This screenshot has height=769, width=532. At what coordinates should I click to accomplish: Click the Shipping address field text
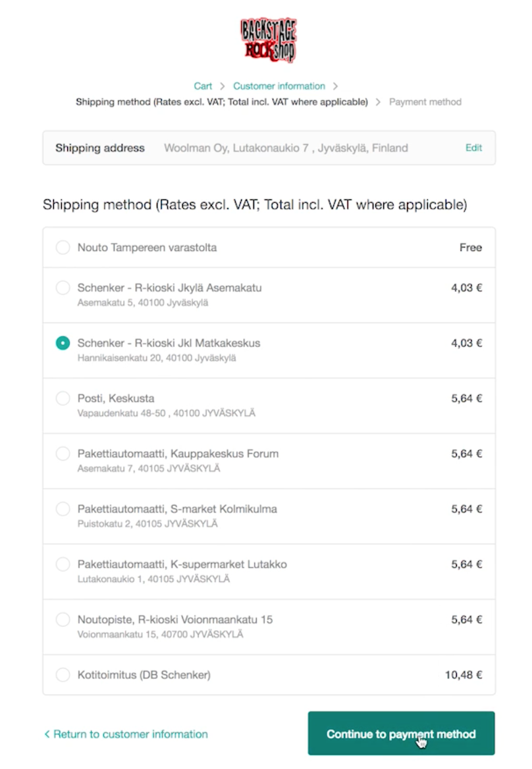point(286,148)
